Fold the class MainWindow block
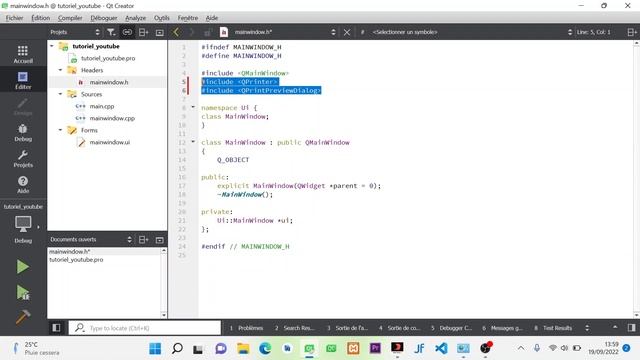This screenshot has height=360, width=640. pos(193,142)
